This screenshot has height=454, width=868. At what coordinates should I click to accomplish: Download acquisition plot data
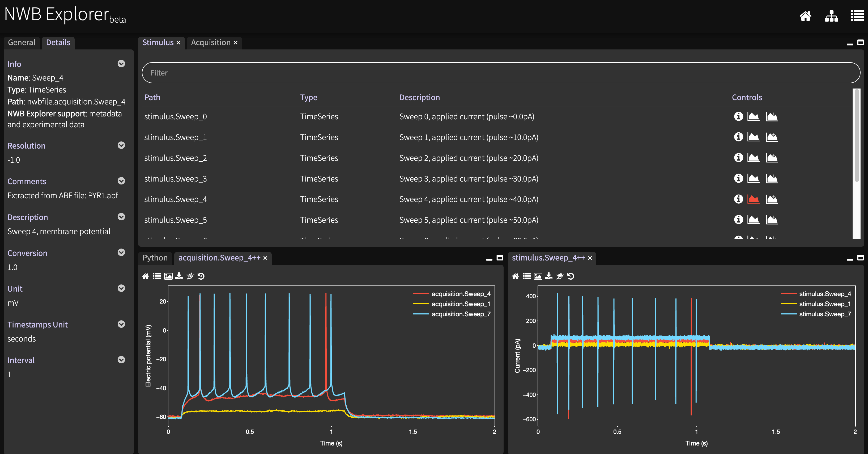tap(179, 276)
